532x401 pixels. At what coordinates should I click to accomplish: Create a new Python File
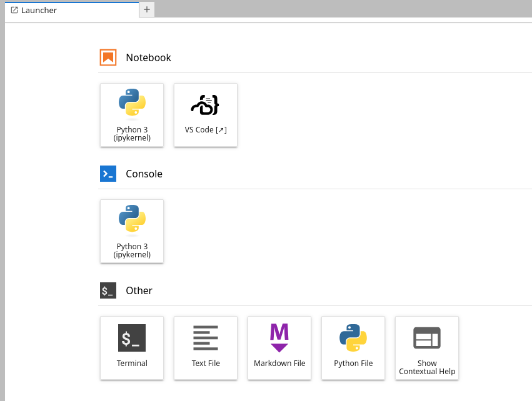[353, 348]
